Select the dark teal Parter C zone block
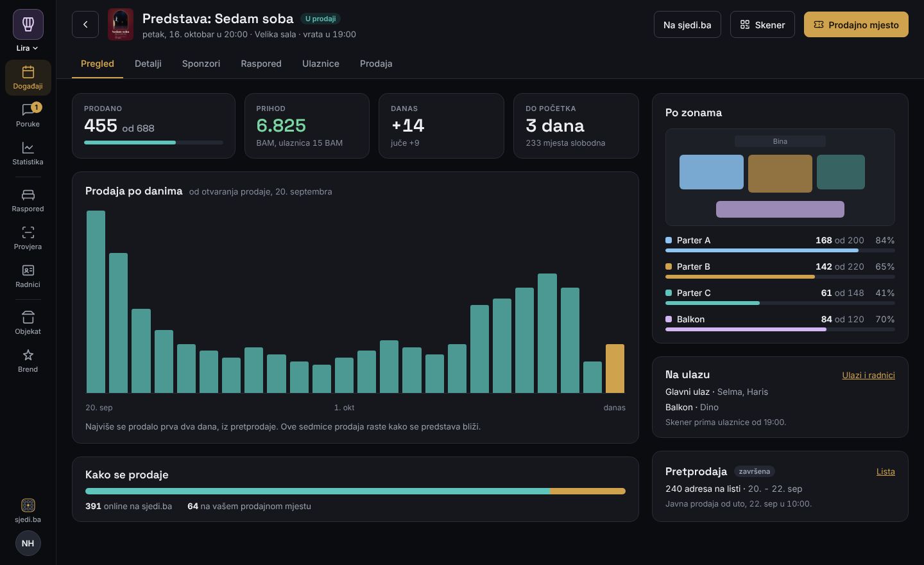The image size is (924, 565). pyautogui.click(x=841, y=172)
